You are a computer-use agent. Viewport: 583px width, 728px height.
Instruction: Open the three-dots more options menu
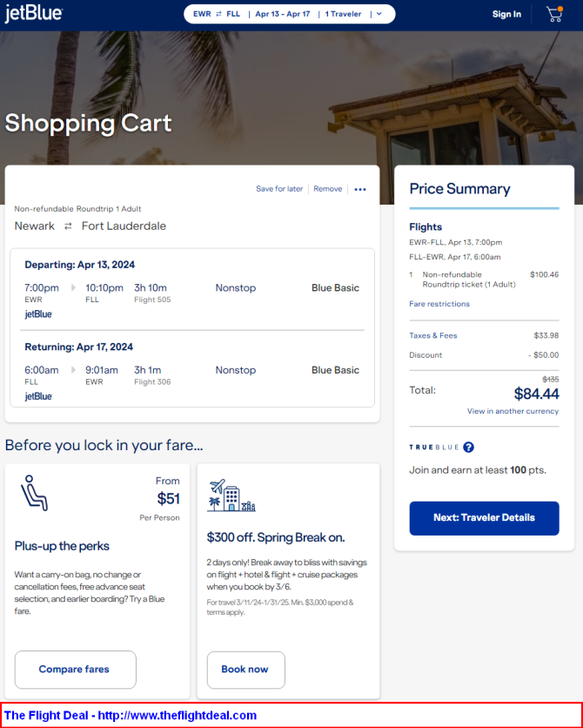[360, 189]
